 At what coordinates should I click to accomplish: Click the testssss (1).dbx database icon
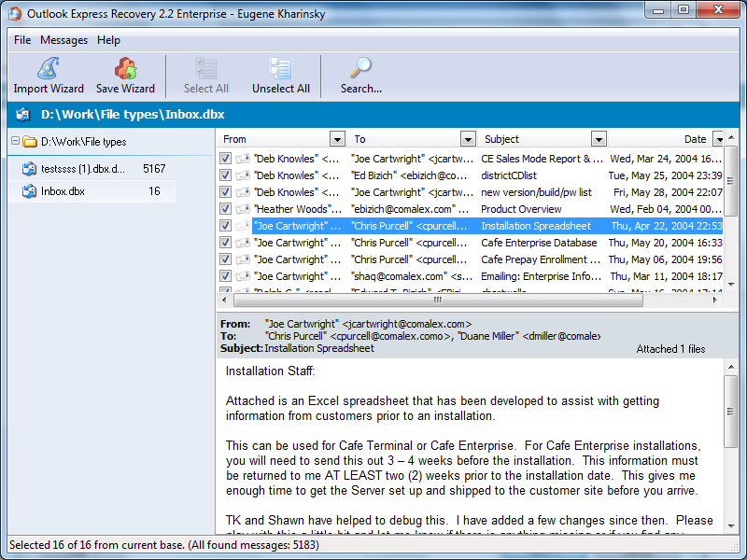coord(29,169)
